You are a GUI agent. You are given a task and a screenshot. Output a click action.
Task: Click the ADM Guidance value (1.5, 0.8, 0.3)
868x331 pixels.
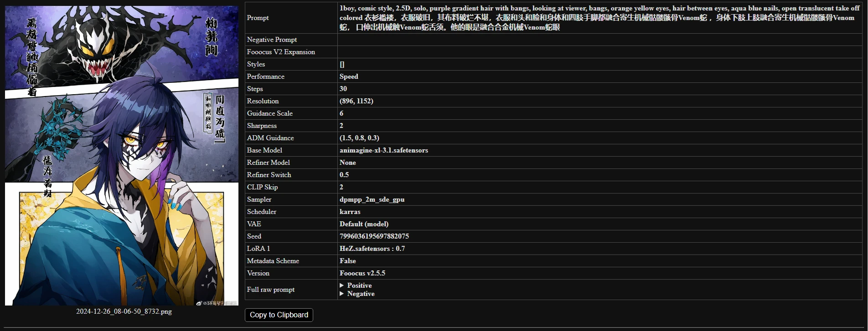coord(359,138)
